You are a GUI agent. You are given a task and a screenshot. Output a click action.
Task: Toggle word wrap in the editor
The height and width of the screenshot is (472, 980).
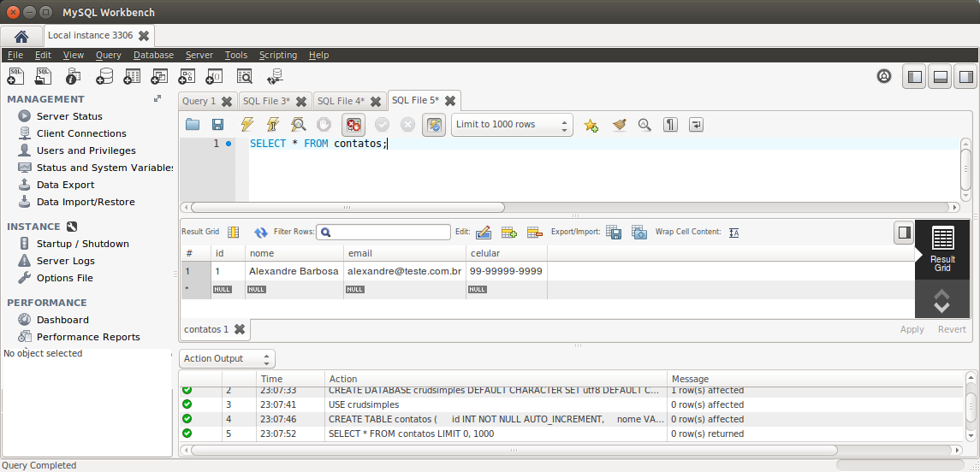(x=696, y=124)
